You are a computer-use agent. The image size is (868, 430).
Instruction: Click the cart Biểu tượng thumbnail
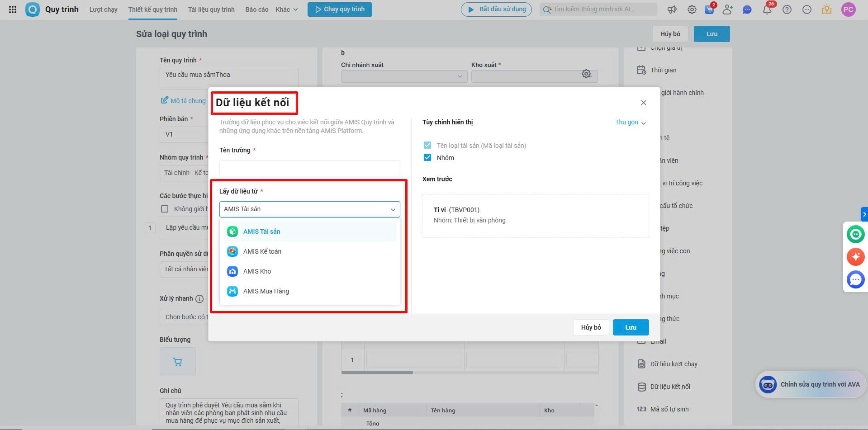178,362
